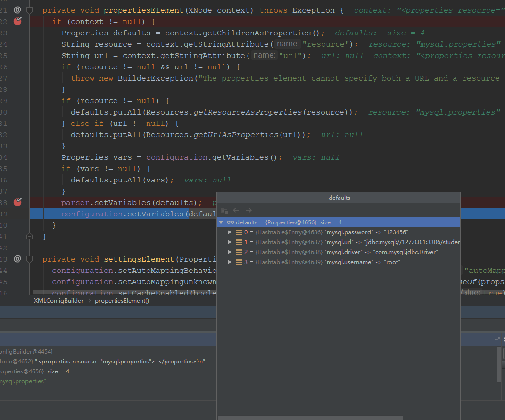Click the horizontal scrollbar of the defaults popup

click(x=310, y=418)
